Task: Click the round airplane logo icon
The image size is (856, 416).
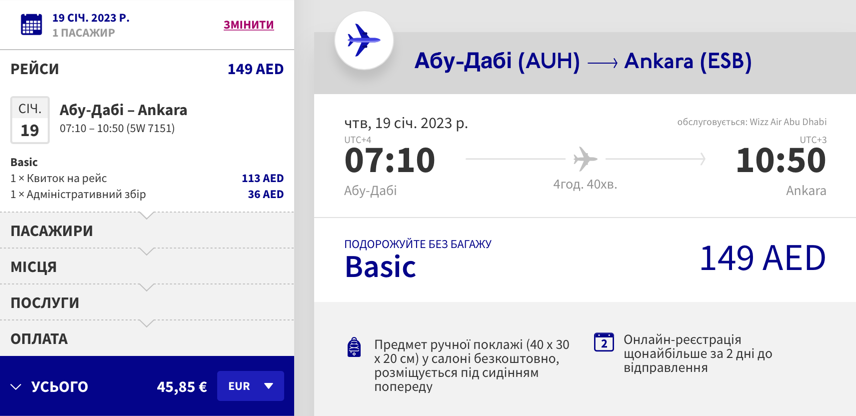Action: point(364,40)
